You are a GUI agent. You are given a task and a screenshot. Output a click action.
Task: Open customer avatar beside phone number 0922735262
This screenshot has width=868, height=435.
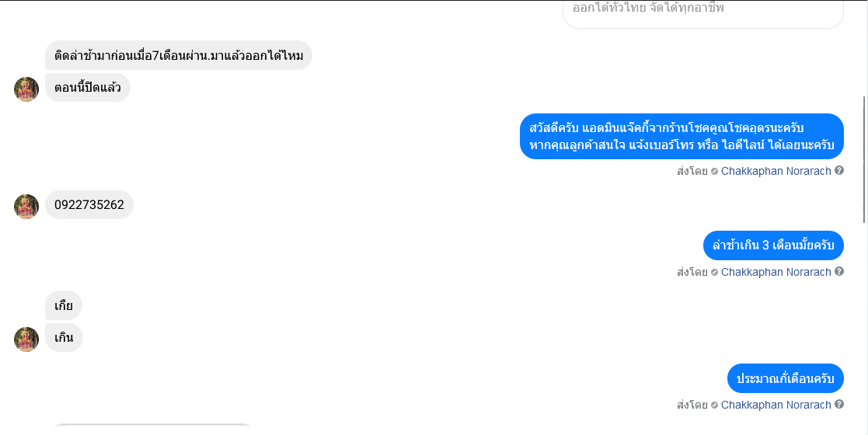(x=26, y=207)
